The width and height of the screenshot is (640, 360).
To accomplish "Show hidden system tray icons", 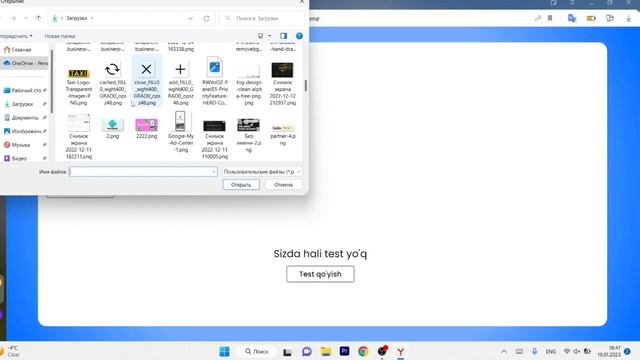I will (x=504, y=351).
